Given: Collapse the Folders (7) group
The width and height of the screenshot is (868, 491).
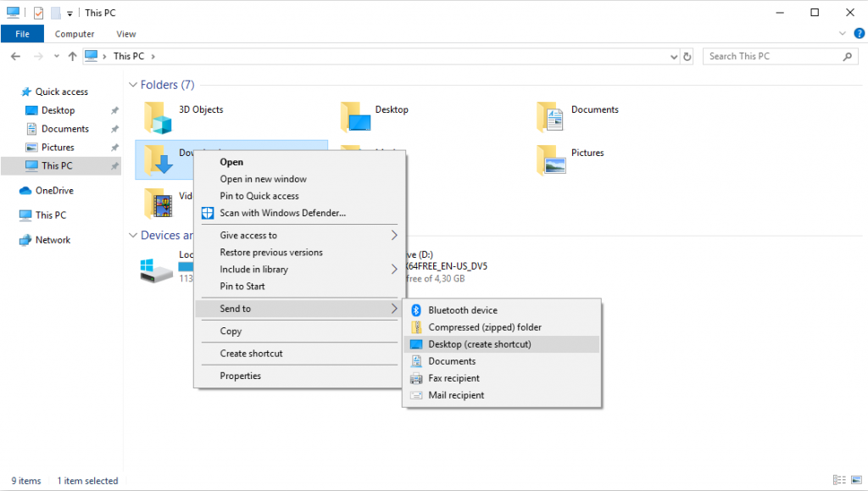Looking at the screenshot, I should click(133, 85).
